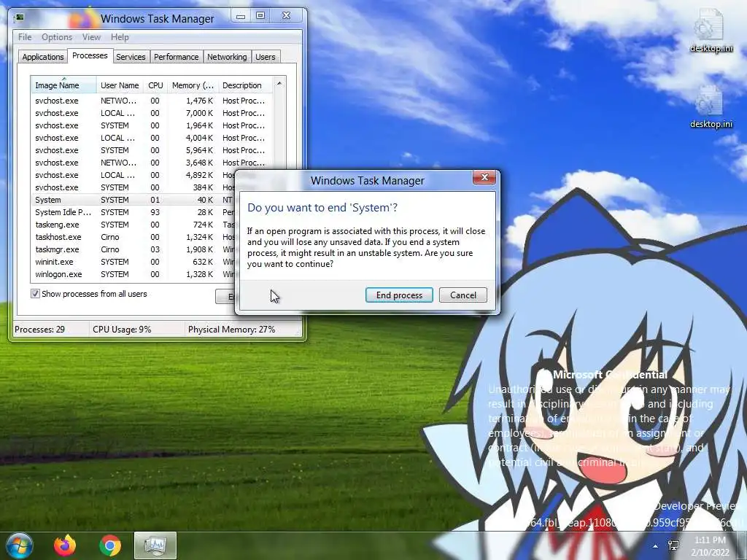The height and width of the screenshot is (560, 747).
Task: Show hidden system tray icons arrow
Action: coord(656,547)
